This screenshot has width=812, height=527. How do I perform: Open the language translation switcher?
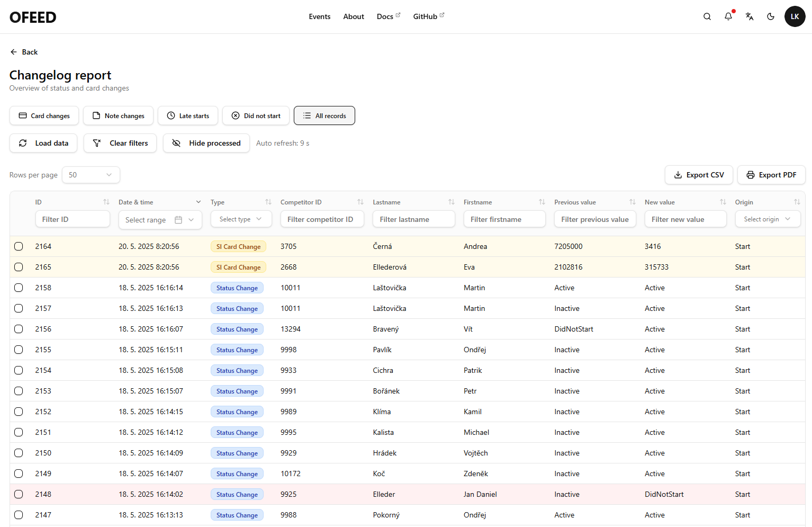(750, 16)
